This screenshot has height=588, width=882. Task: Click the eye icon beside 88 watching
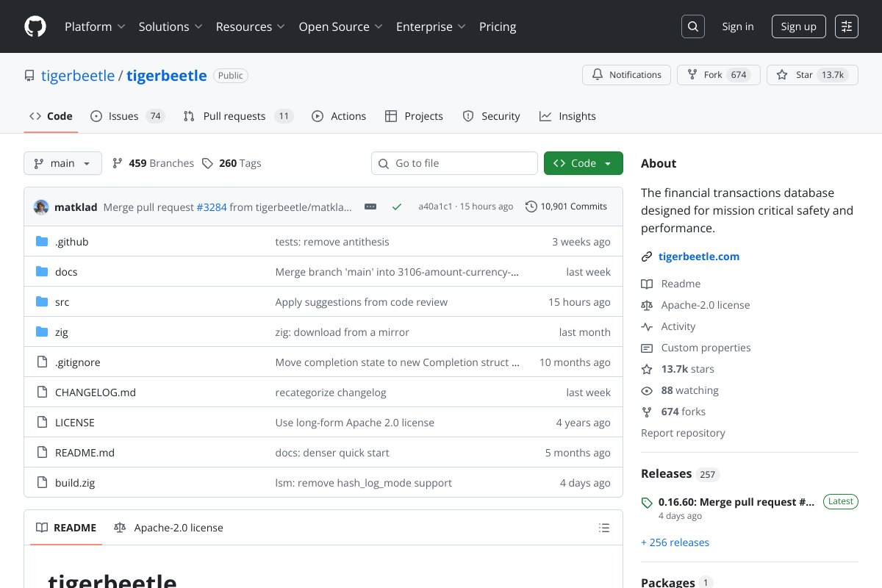click(647, 390)
